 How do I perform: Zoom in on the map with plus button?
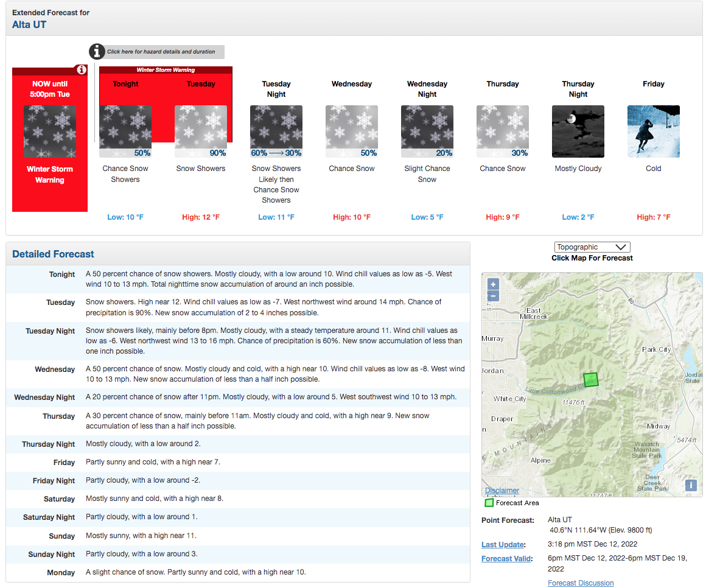pos(493,284)
